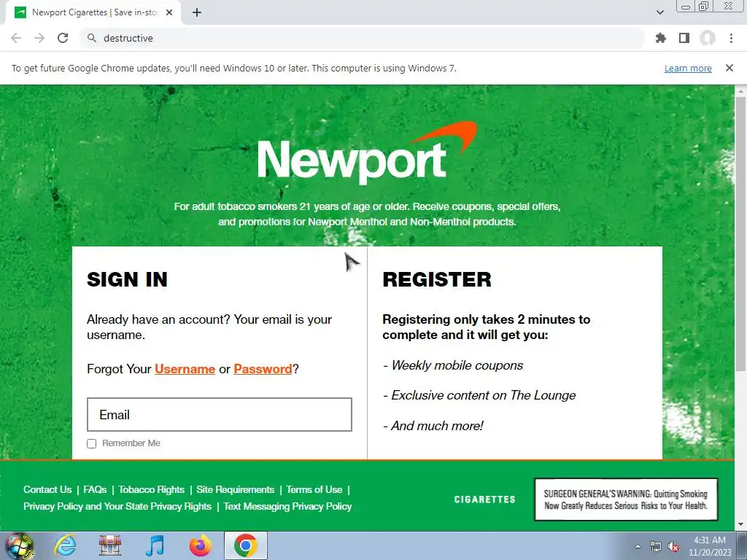
Task: Open the Extensions puzzle icon
Action: tap(660, 38)
